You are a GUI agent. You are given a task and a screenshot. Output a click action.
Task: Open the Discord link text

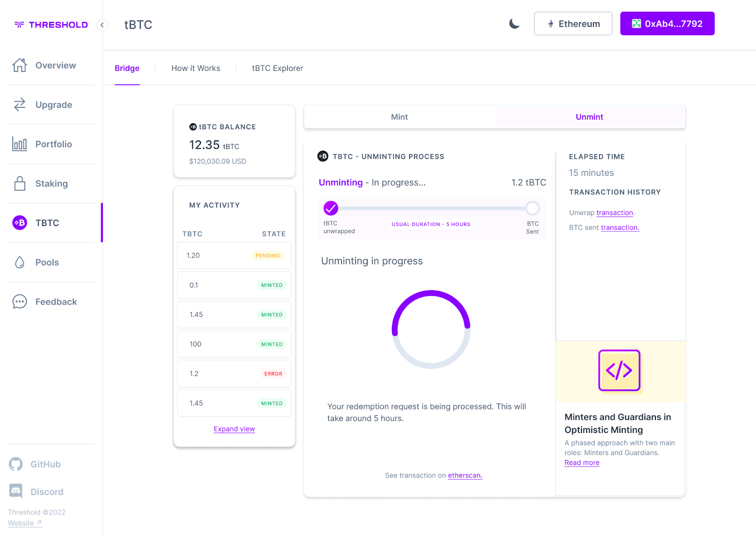pos(47,492)
